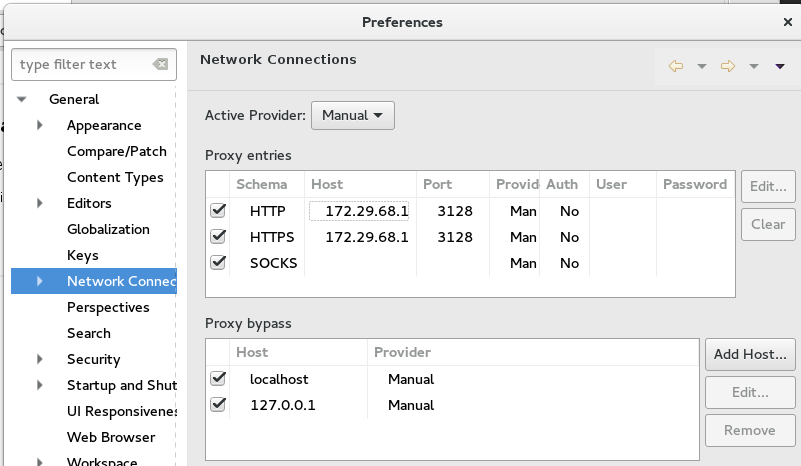Go back with the yellow left arrow icon
Viewport: 801px width, 466px height.
[x=675, y=66]
